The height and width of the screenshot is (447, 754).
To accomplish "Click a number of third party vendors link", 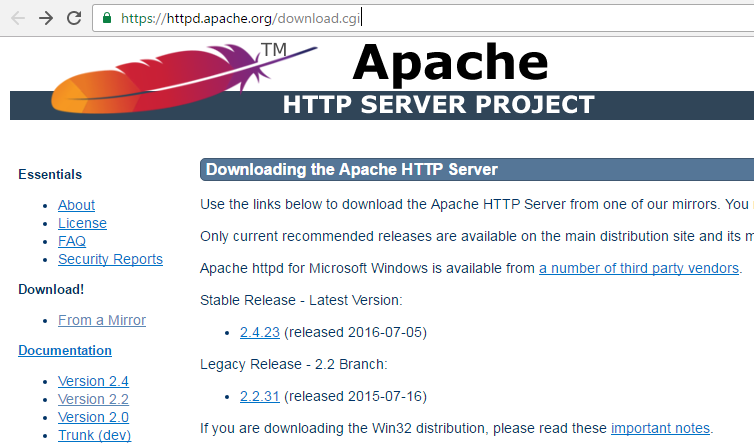I will (x=639, y=268).
